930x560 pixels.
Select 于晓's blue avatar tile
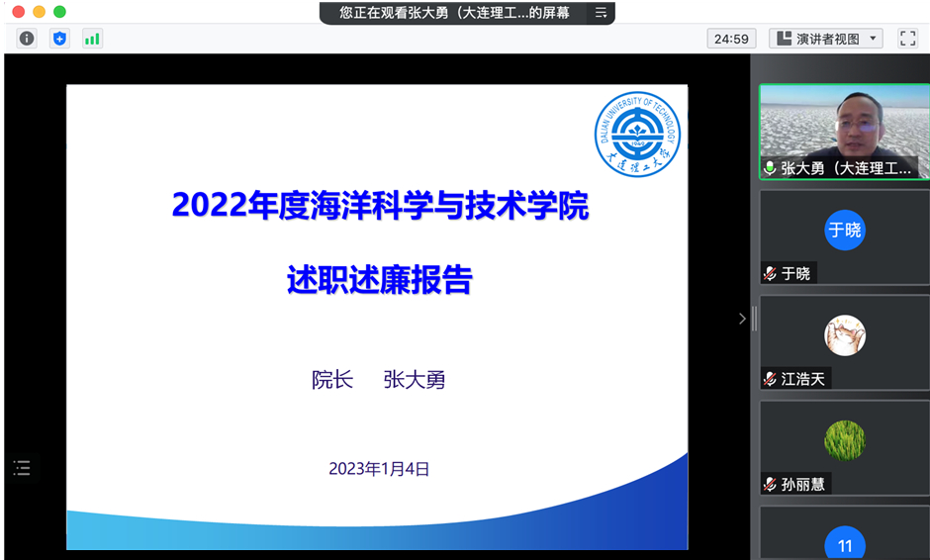point(844,231)
